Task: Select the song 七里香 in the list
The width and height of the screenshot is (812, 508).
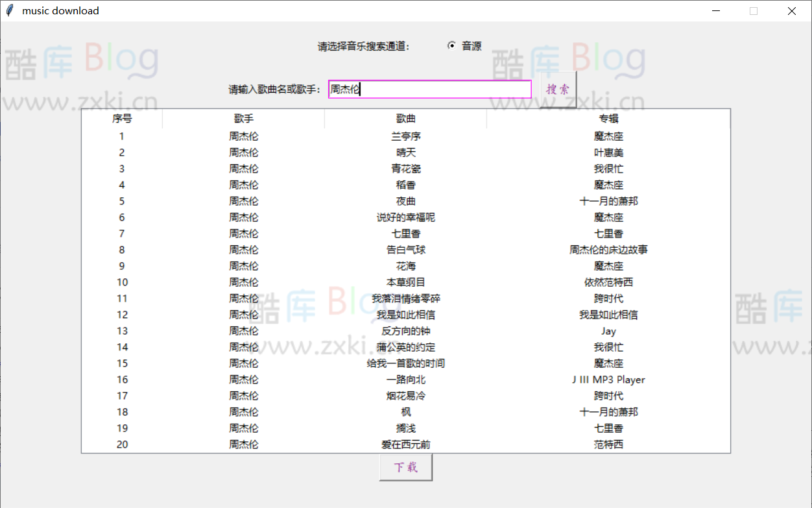Action: tap(405, 233)
